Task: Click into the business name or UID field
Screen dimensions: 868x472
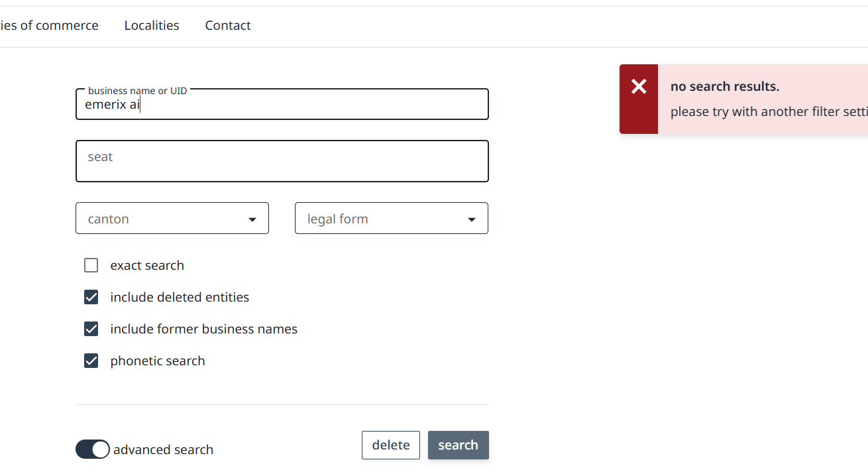Action: point(282,105)
